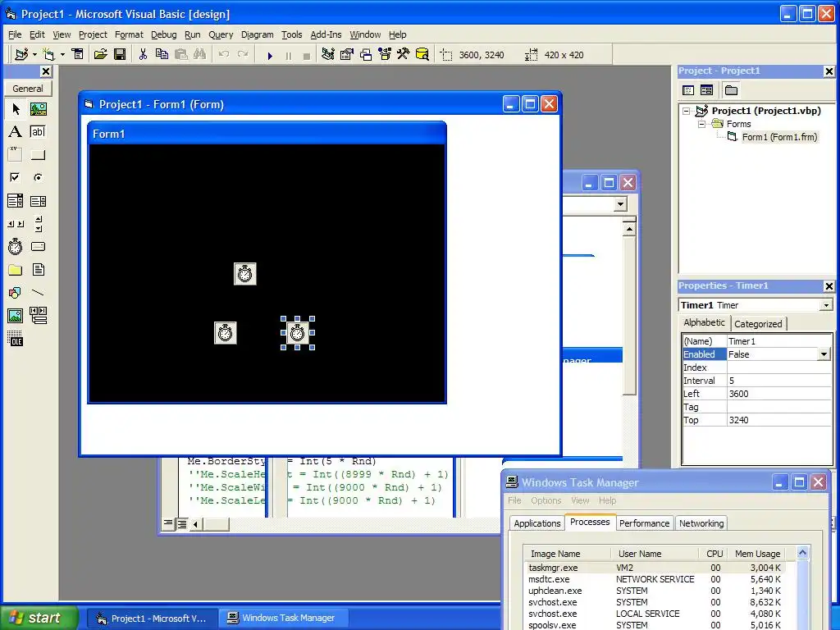
Task: Select the Frame tool in toolbox
Action: click(x=16, y=155)
